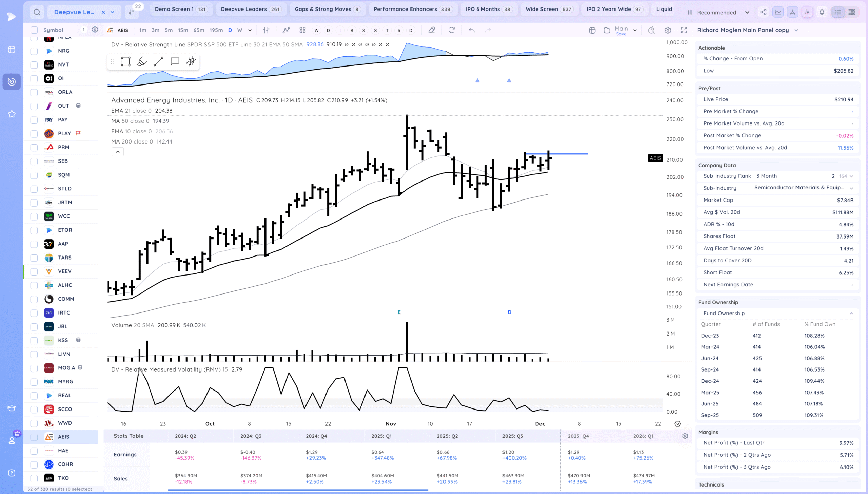Click the search magnifier icon

pyautogui.click(x=37, y=12)
